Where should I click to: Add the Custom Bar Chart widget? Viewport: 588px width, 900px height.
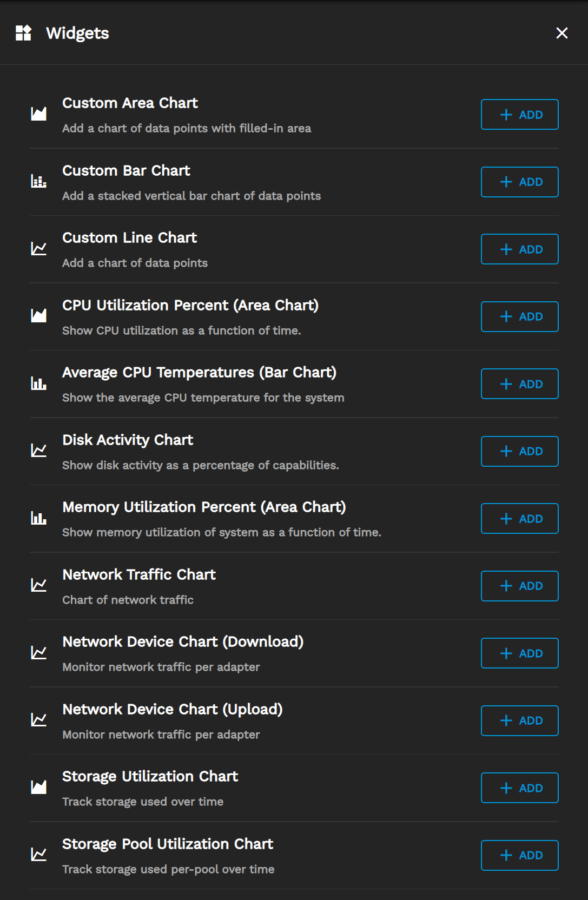(519, 182)
